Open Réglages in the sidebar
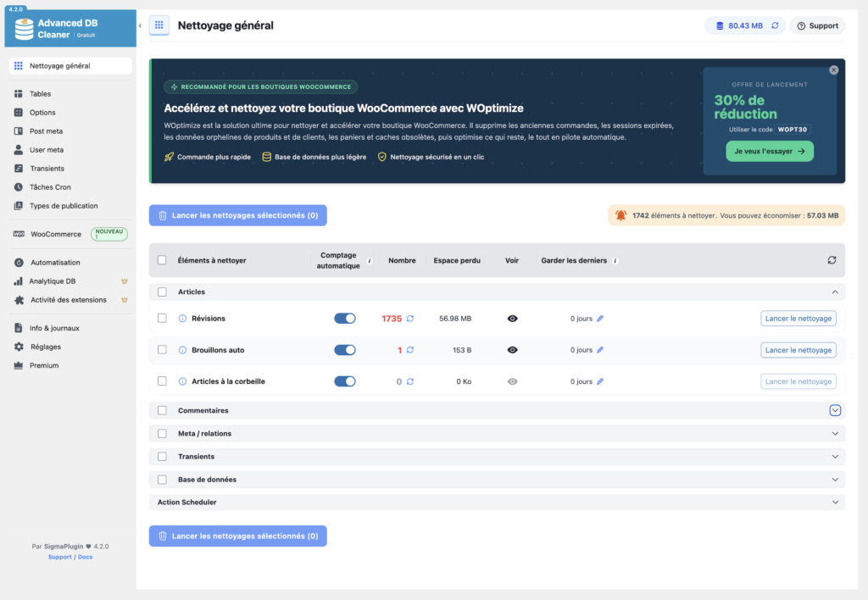This screenshot has width=868, height=600. click(70, 347)
